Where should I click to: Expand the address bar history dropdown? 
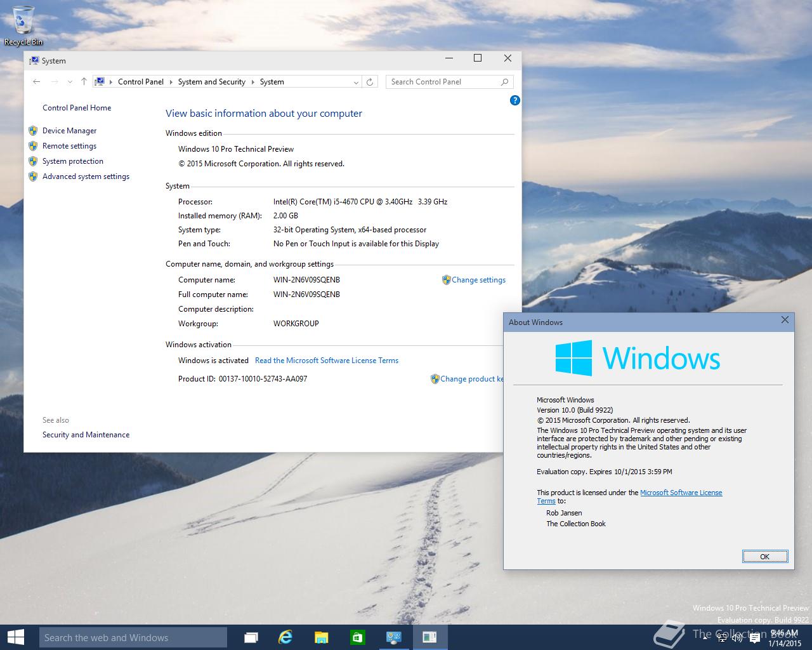tap(356, 82)
